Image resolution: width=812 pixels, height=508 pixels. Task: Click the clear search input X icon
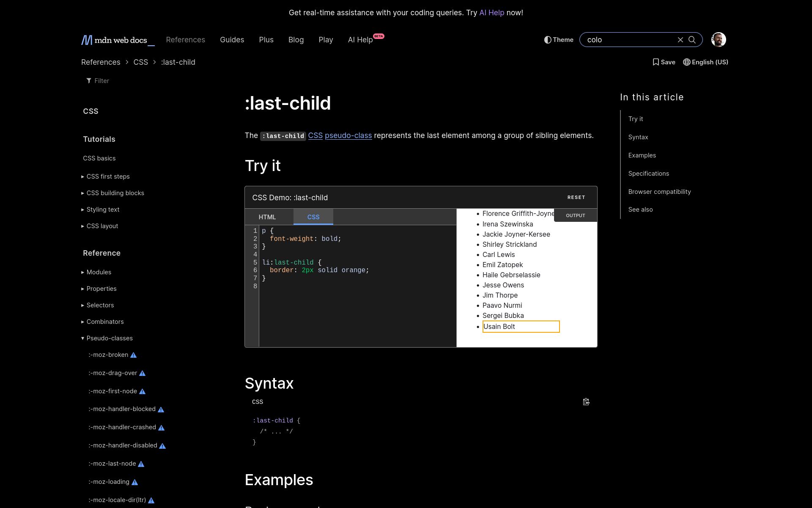(680, 39)
